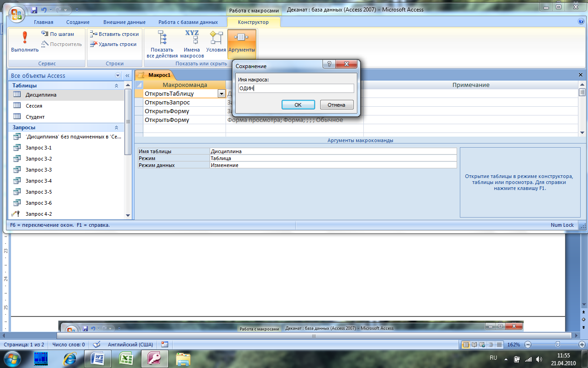
Task: Open the quick access toolbar customize arrow
Action: (76, 10)
